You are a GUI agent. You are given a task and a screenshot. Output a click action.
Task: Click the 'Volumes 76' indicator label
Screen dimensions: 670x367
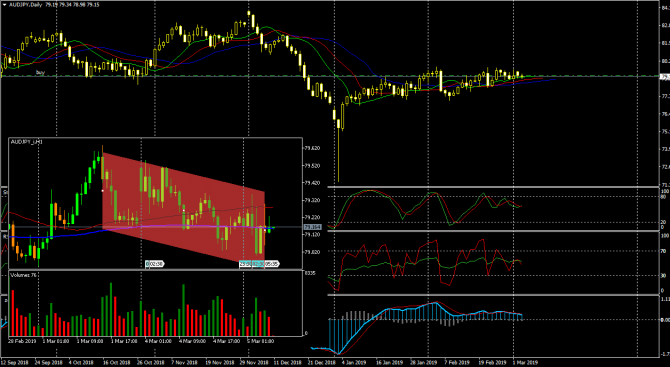coord(24,275)
